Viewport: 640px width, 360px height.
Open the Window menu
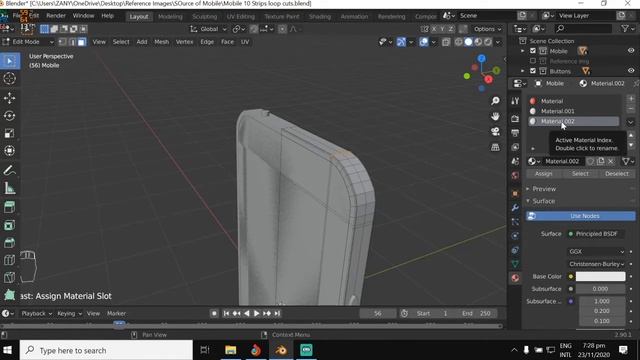pos(83,16)
